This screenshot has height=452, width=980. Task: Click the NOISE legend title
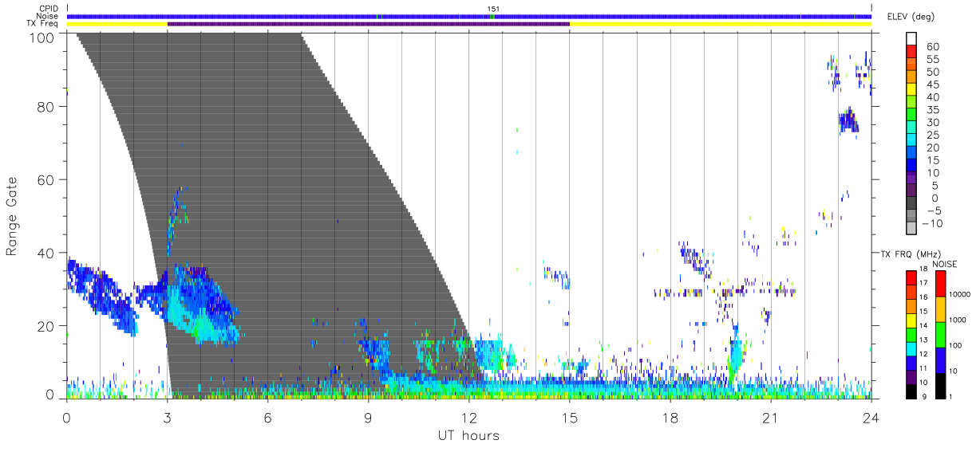945,264
